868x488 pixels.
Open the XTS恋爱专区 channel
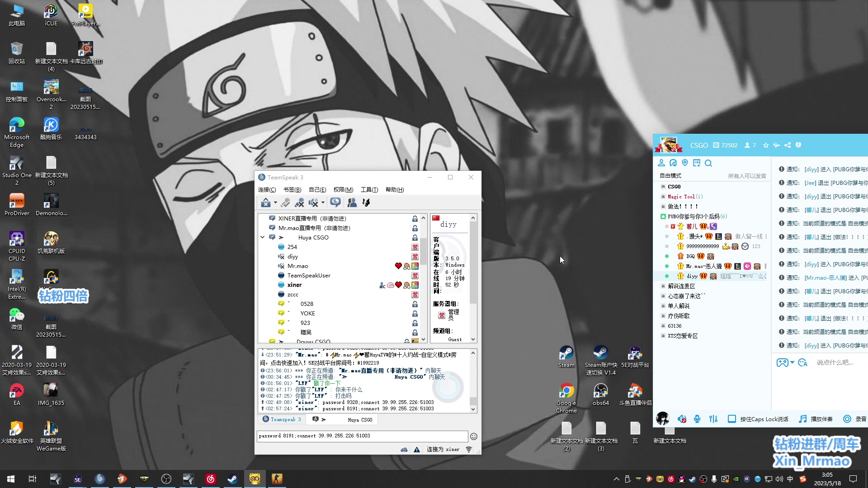(x=683, y=336)
